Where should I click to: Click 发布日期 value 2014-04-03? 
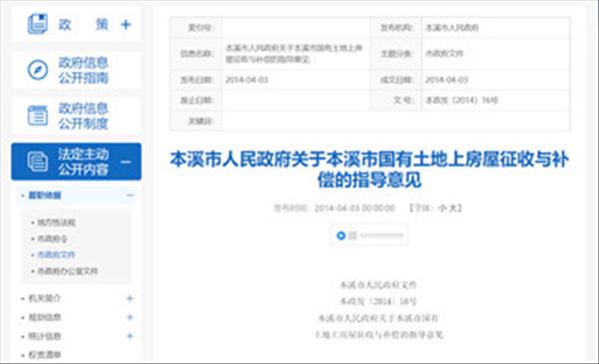point(247,80)
